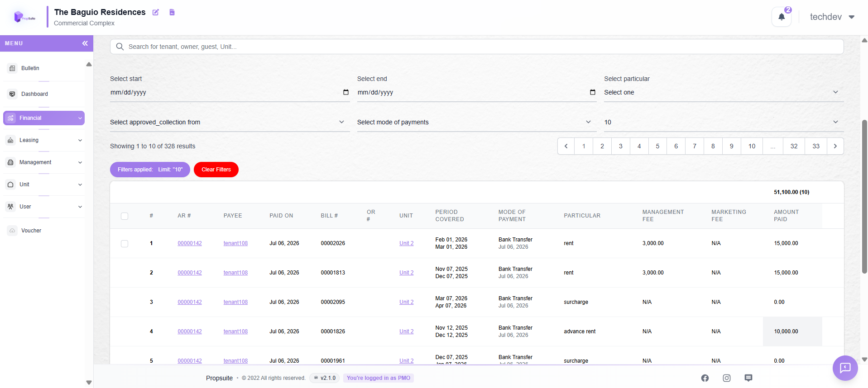
Task: Open Voucher from the sidebar
Action: 31,231
